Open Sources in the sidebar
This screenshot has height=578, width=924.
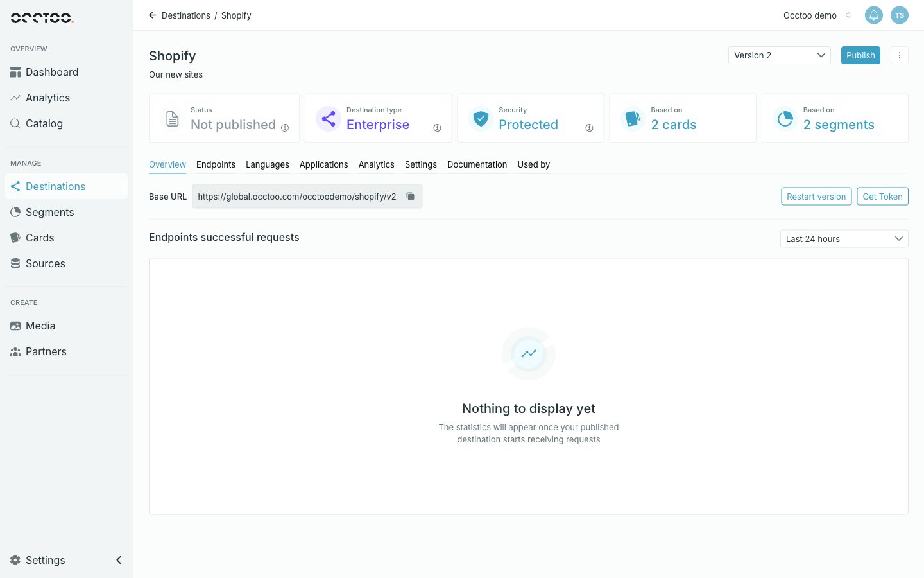pos(66,263)
